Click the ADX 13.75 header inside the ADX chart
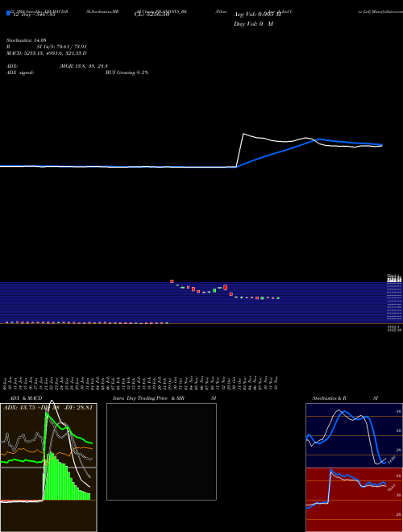The height and width of the screenshot is (532, 403). [48, 408]
